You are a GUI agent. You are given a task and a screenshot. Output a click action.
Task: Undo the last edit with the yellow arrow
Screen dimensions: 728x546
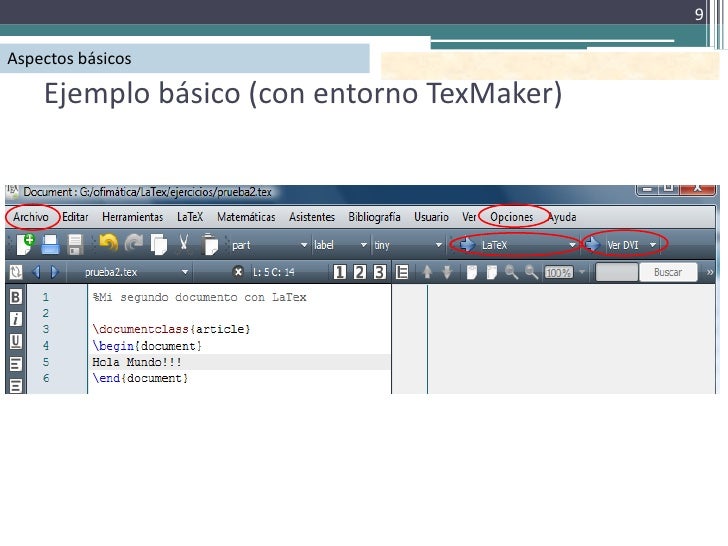109,243
